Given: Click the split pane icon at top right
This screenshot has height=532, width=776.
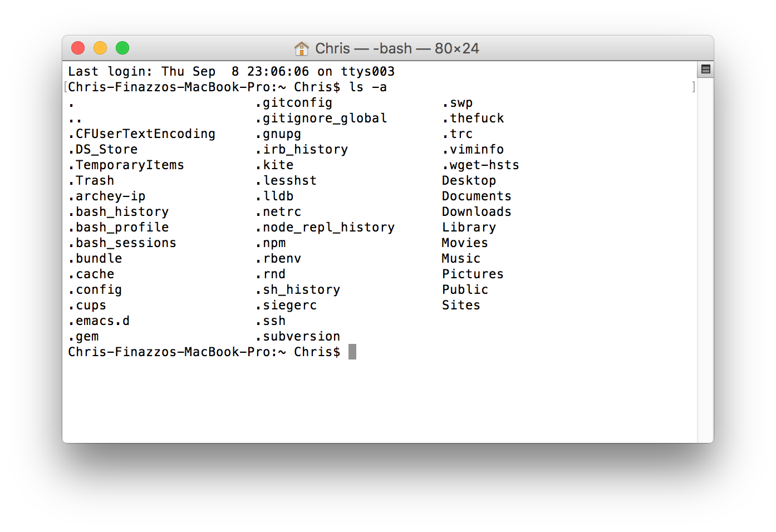Looking at the screenshot, I should 706,70.
